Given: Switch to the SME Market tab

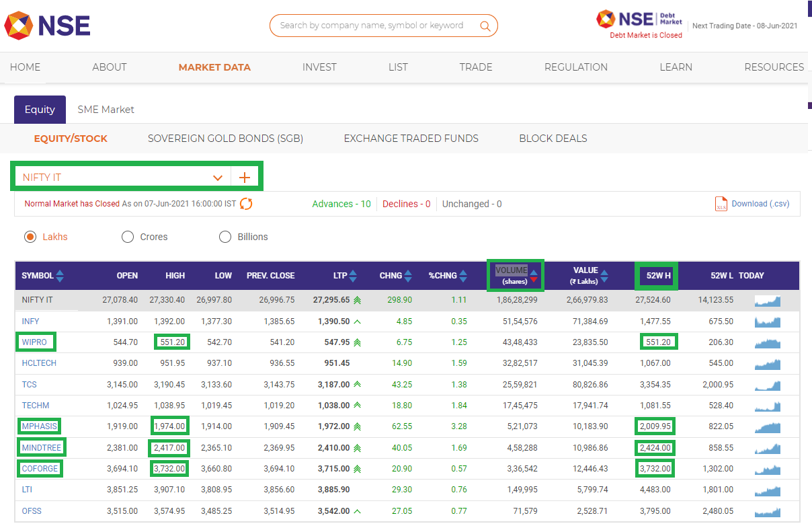Looking at the screenshot, I should [106, 109].
